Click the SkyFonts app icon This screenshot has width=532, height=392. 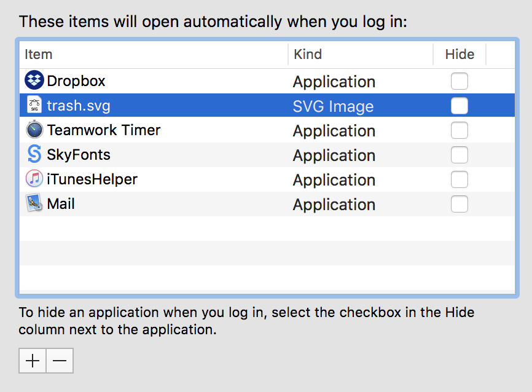point(34,154)
